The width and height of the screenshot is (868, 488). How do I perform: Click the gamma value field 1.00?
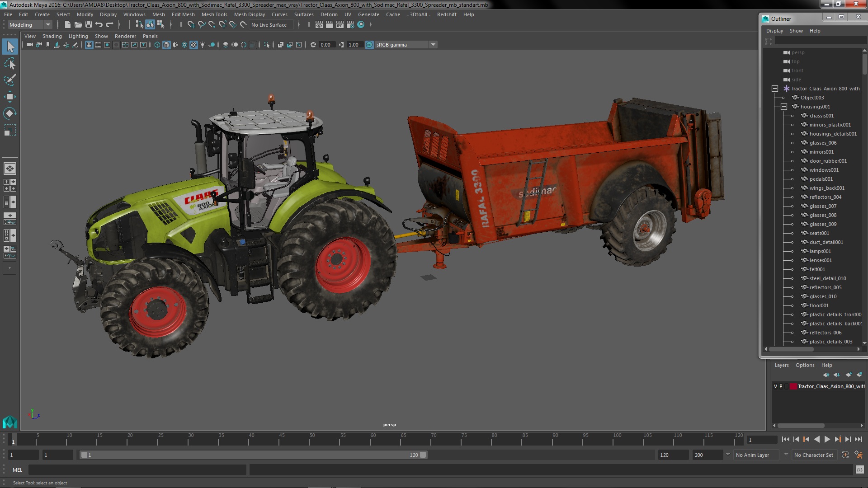tap(354, 45)
